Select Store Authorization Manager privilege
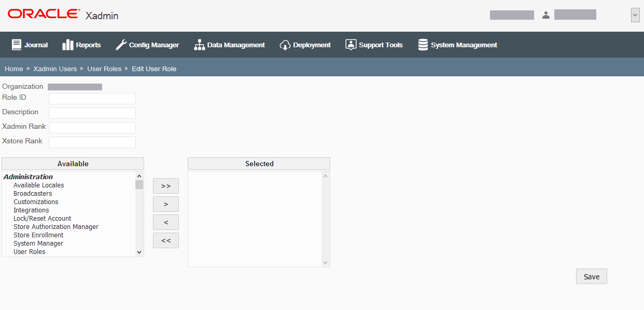 click(55, 226)
